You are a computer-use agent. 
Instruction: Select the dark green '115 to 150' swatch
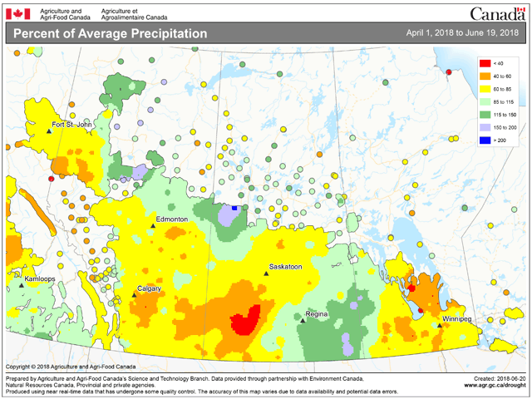[x=485, y=113]
